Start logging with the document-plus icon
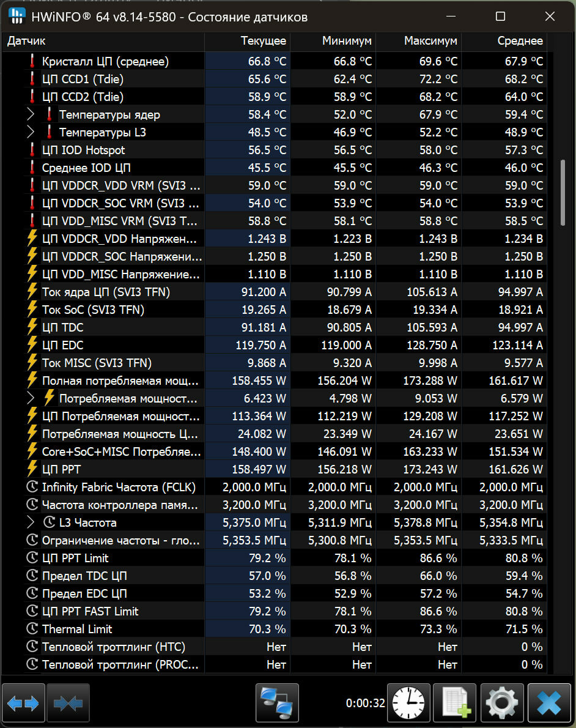This screenshot has height=728, width=576. point(455,703)
